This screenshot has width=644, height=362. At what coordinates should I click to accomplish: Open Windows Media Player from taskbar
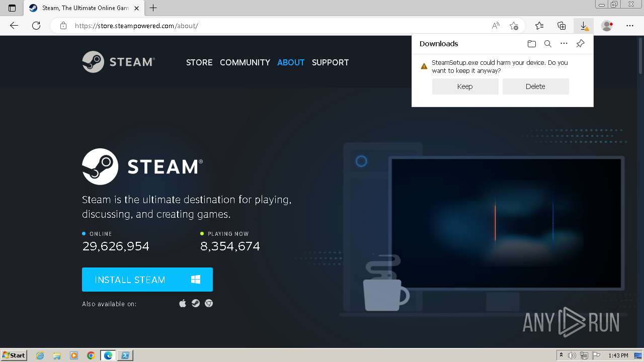coord(74,355)
